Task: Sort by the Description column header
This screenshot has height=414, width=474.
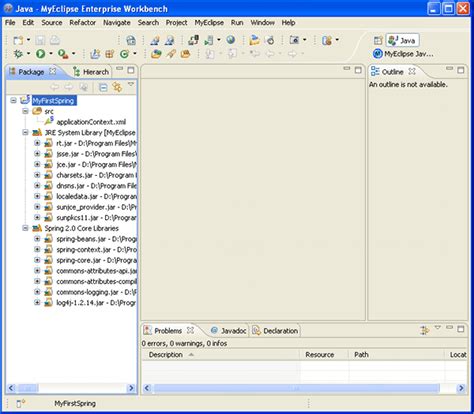Action: tap(220, 355)
